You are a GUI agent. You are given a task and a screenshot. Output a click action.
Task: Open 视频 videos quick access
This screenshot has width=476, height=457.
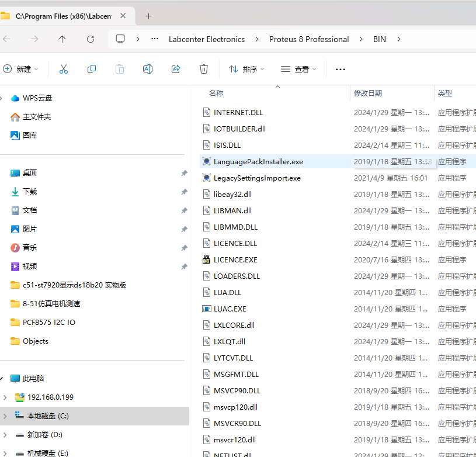click(24, 266)
